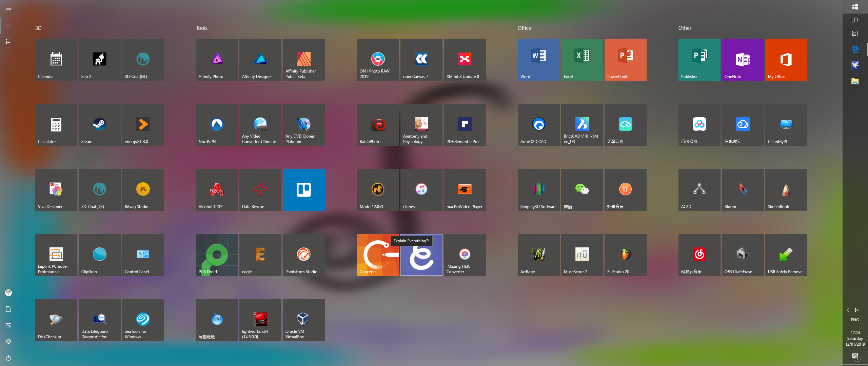
Task: Launch PDFelement 6 Pro
Action: point(465,125)
